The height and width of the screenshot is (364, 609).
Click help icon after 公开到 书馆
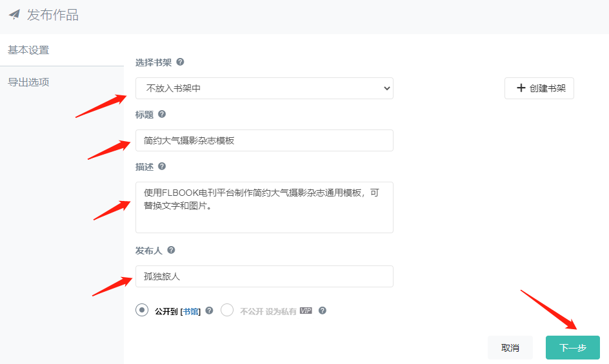209,311
